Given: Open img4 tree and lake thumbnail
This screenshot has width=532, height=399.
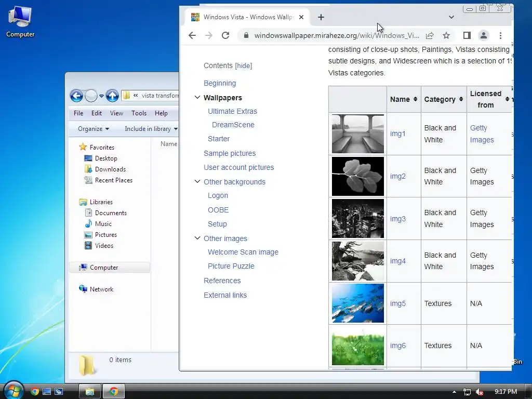Looking at the screenshot, I should [x=357, y=261].
